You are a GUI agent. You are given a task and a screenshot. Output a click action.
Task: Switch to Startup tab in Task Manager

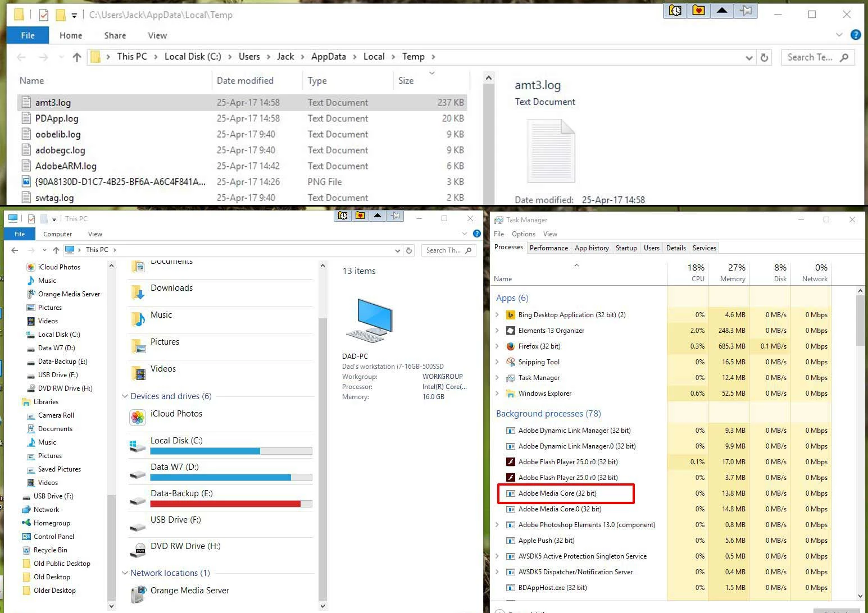tap(626, 248)
